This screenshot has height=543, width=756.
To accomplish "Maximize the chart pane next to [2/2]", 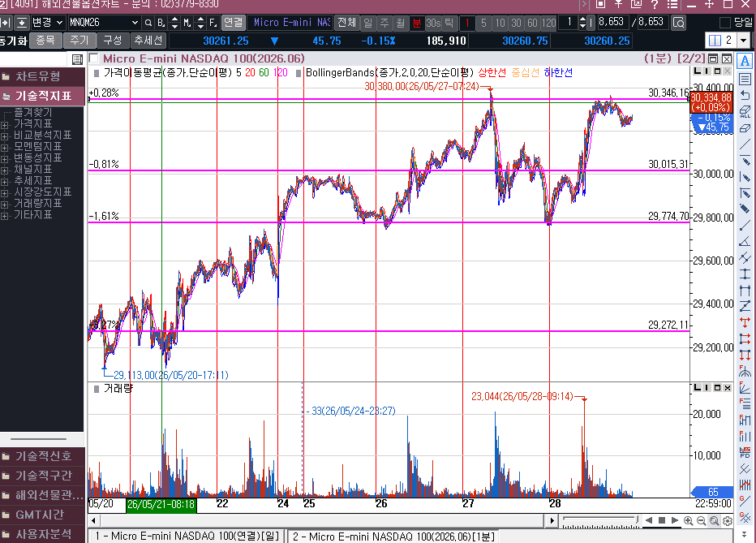I will point(713,58).
